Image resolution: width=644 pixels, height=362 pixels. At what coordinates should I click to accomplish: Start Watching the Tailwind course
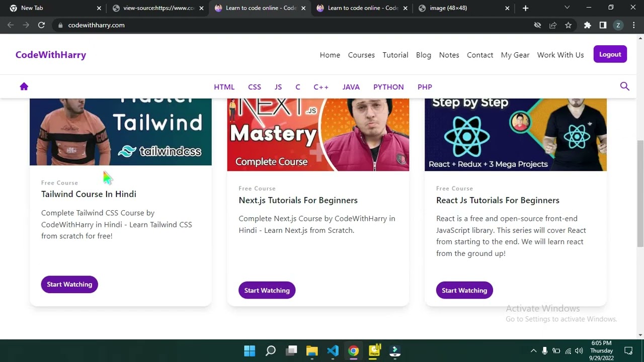click(69, 284)
